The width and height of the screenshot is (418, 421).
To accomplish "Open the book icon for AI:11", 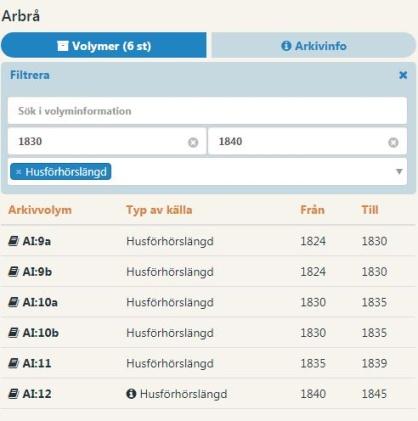I will point(13,363).
